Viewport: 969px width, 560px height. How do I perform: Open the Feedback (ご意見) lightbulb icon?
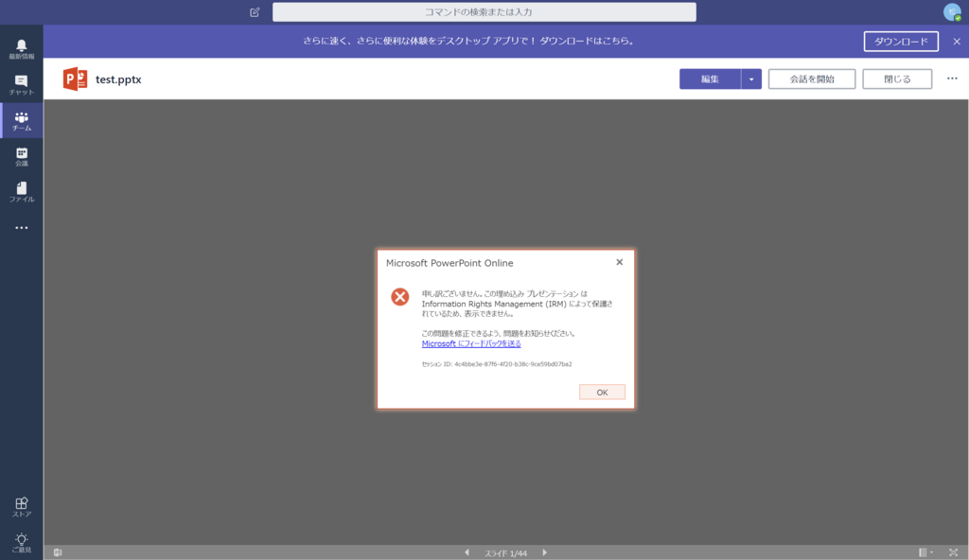pyautogui.click(x=22, y=543)
